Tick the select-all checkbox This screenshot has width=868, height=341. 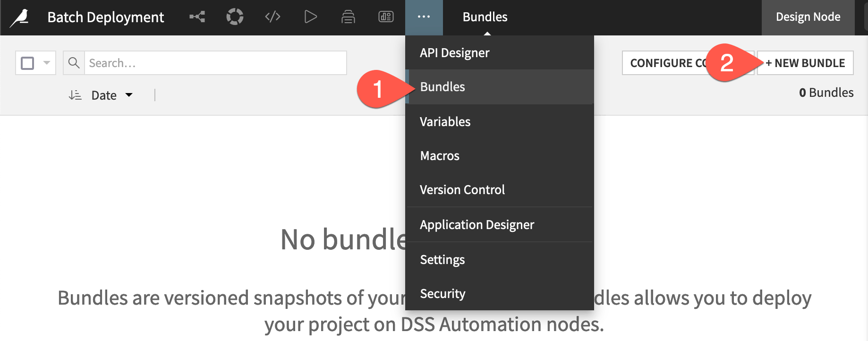(x=28, y=63)
